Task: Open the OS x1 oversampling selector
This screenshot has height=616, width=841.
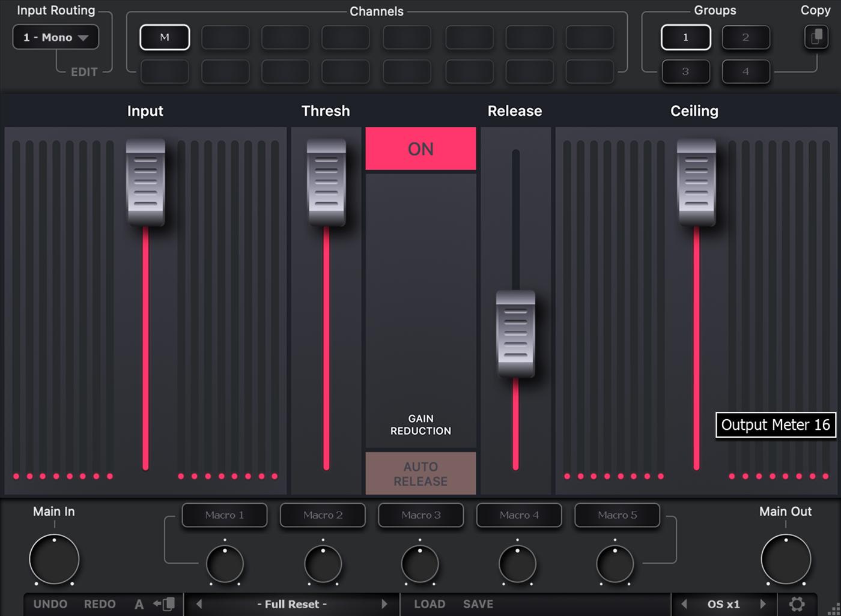Action: click(723, 604)
